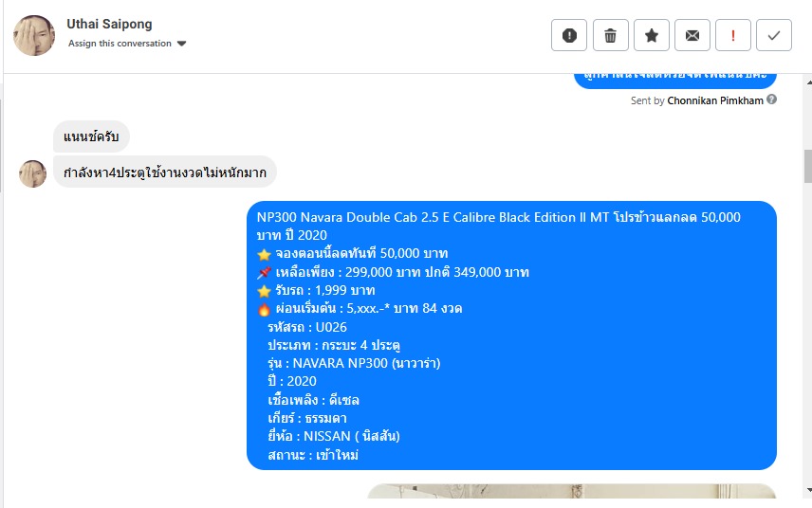Open contact name Uthai Saipong
Image resolution: width=812 pixels, height=508 pixels.
tap(109, 24)
